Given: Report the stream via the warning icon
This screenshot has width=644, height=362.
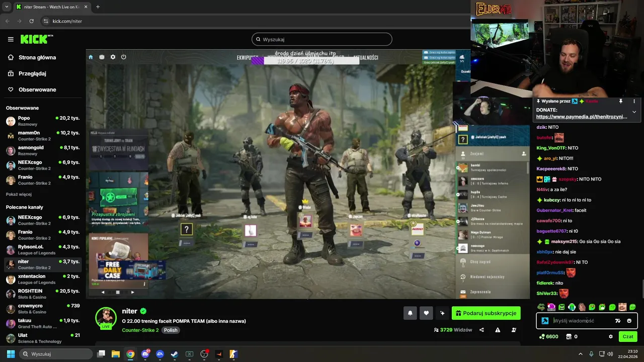Looking at the screenshot, I should 498,330.
